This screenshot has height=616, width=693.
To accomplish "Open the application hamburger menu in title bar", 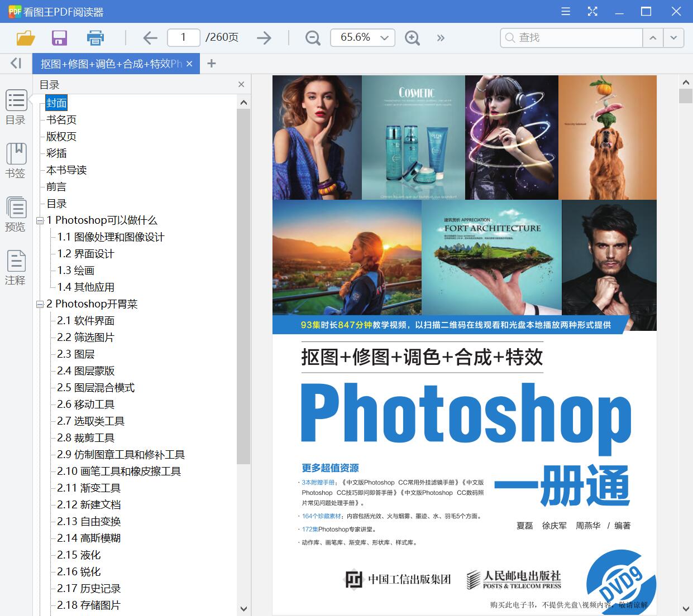I will [x=566, y=12].
